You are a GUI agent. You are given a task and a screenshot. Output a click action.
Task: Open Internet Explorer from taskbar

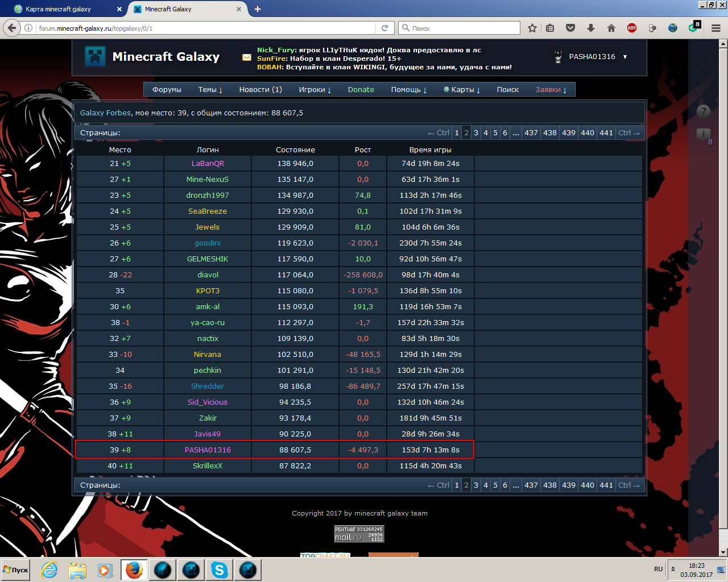click(x=49, y=569)
